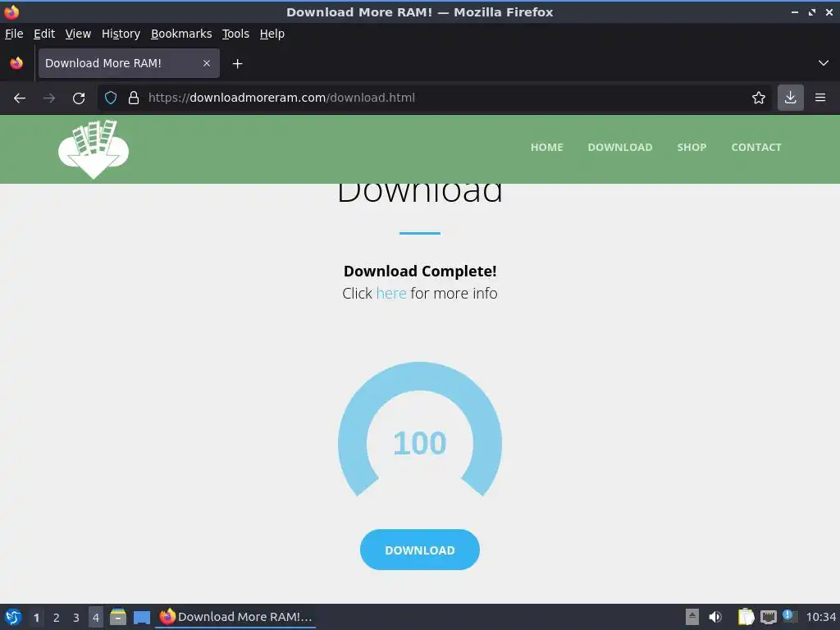Screen dimensions: 840x630
Task: Open the Tools menu
Action: coord(235,34)
